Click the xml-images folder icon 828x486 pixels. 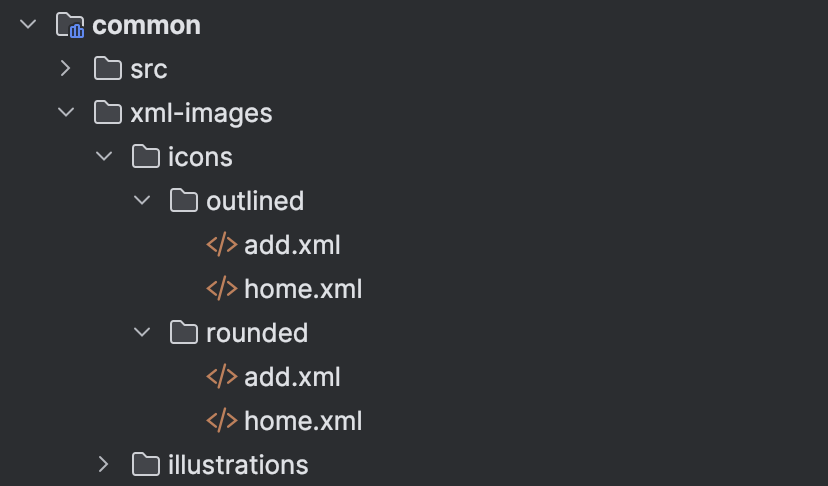coord(107,113)
